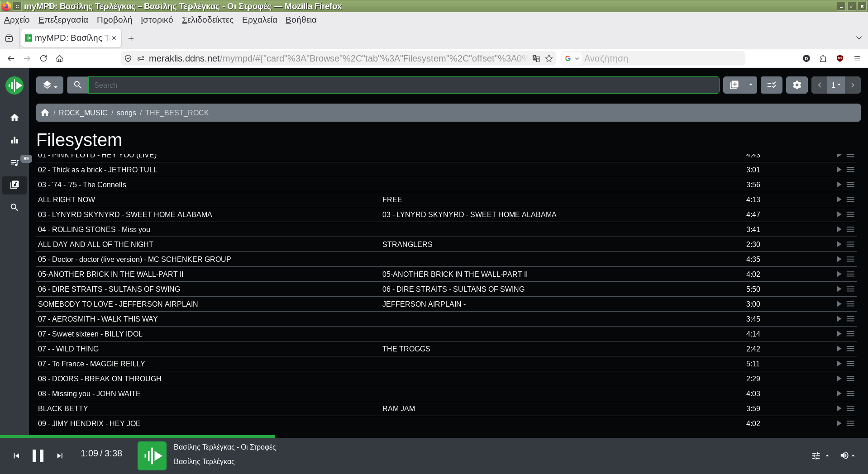Viewport: 868px width, 474px height.
Task: Click the myMPD settings gear button
Action: pyautogui.click(x=796, y=85)
